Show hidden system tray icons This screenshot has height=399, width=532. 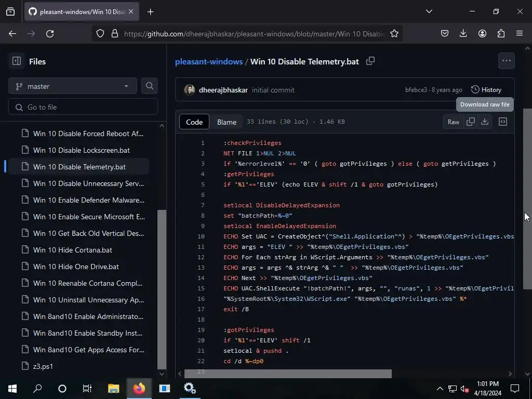click(x=440, y=389)
